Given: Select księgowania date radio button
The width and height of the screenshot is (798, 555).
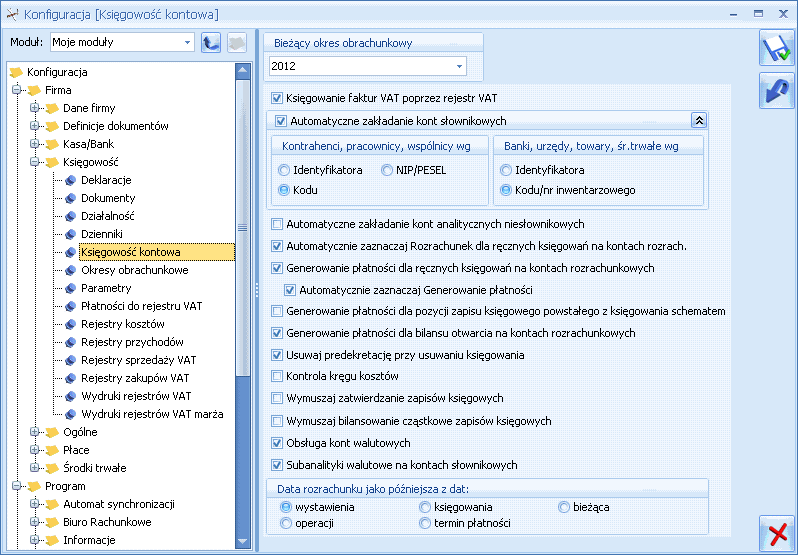Looking at the screenshot, I should pos(424,507).
